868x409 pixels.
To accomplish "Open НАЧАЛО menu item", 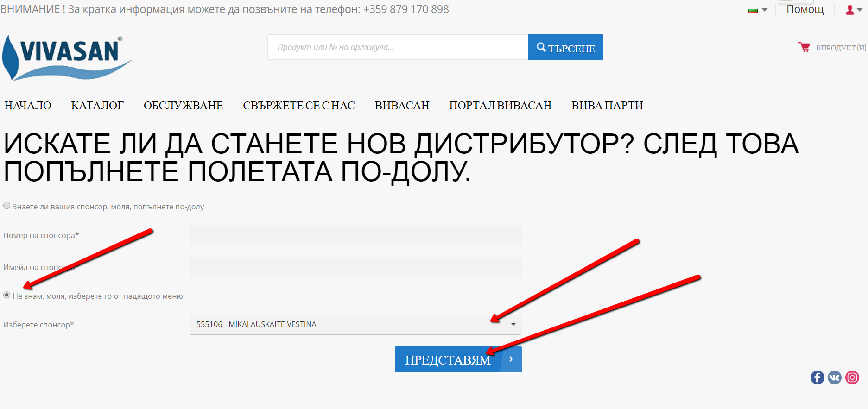I will point(28,106).
